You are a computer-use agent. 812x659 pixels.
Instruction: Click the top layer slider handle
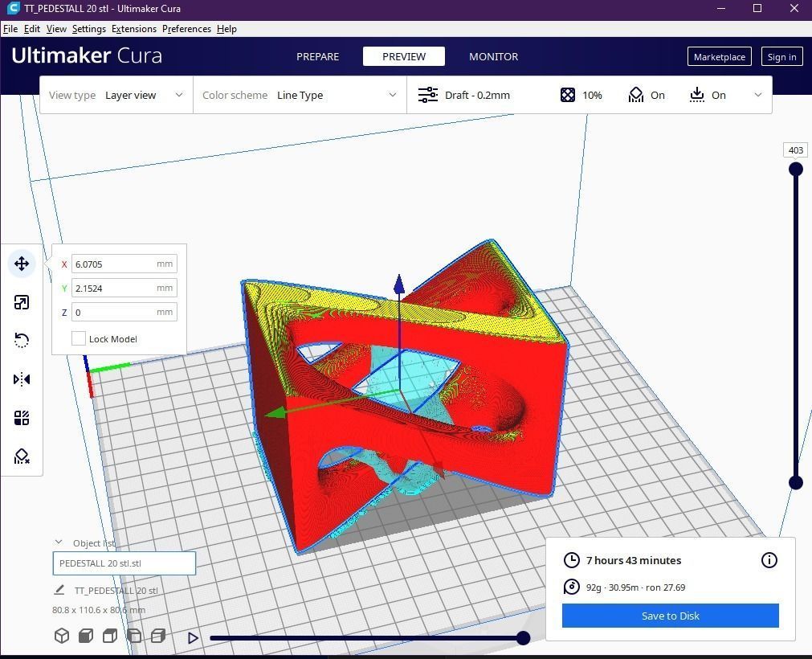(796, 169)
